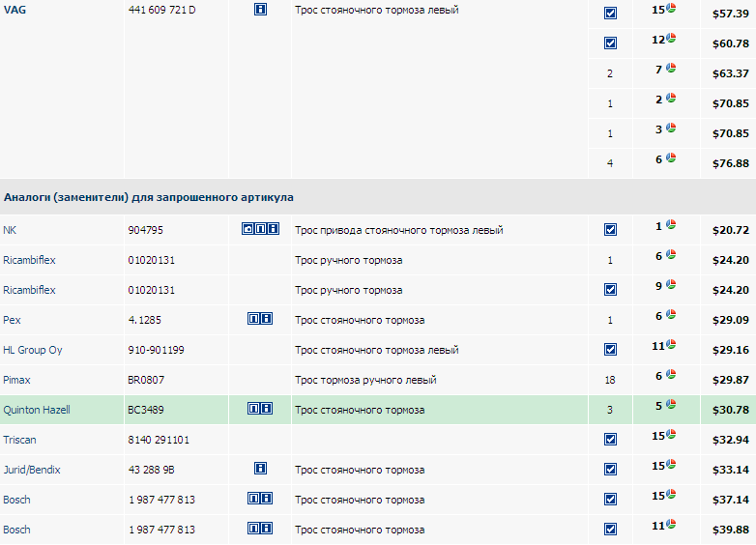Click pie-chart icon in VAG $60.78 row
756x545 pixels.
click(x=671, y=38)
